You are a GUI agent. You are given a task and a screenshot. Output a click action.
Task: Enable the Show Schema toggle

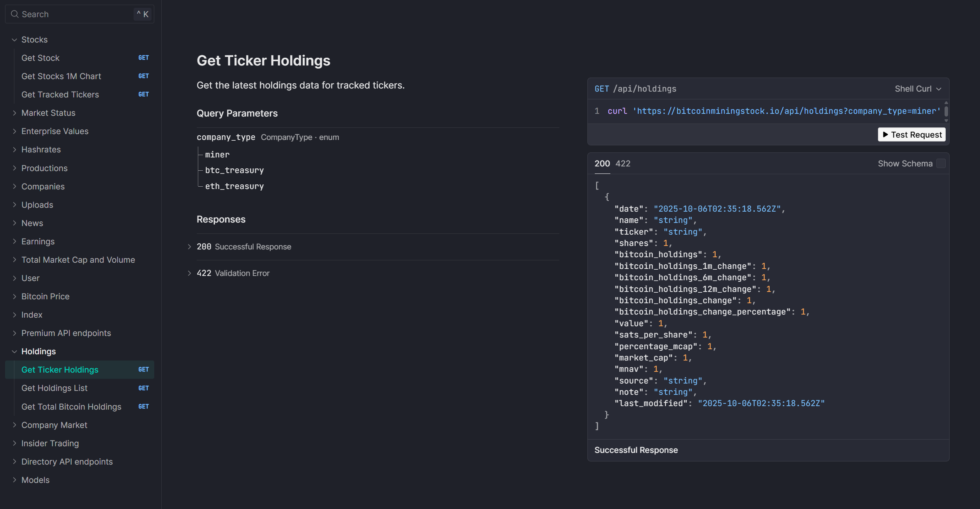[941, 163]
